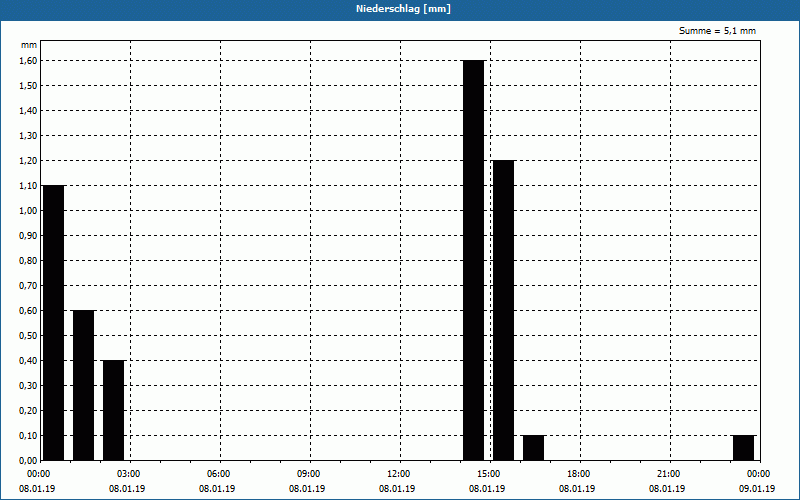The width and height of the screenshot is (800, 500).
Task: Select the first bar reaching 1,10 mm
Action: click(54, 323)
